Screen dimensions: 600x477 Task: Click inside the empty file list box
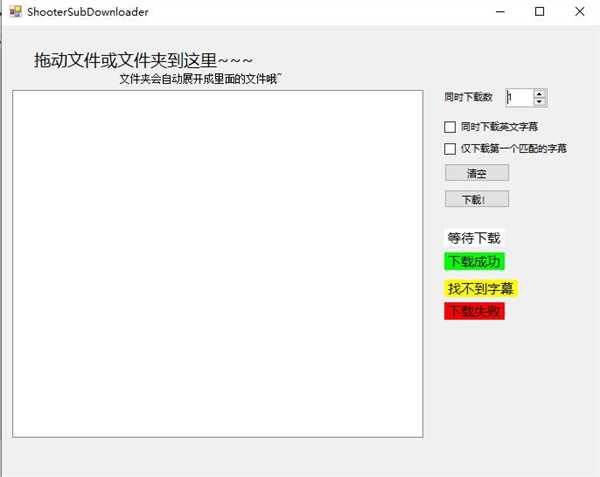pos(217,263)
